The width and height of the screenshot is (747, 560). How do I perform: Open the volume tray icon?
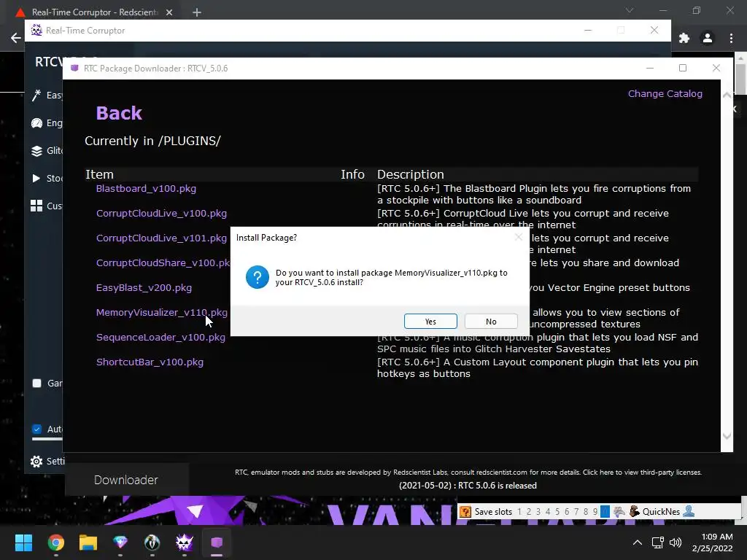coord(676,542)
